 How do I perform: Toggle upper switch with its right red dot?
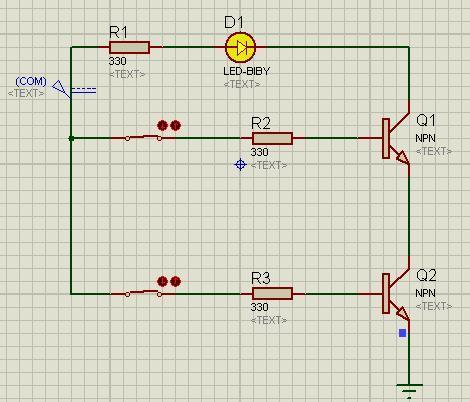(x=175, y=126)
